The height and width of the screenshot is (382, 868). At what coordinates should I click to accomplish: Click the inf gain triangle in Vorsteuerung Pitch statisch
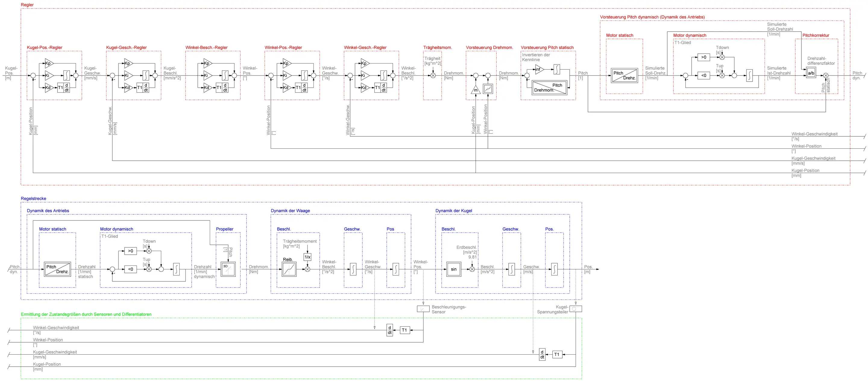coord(539,70)
